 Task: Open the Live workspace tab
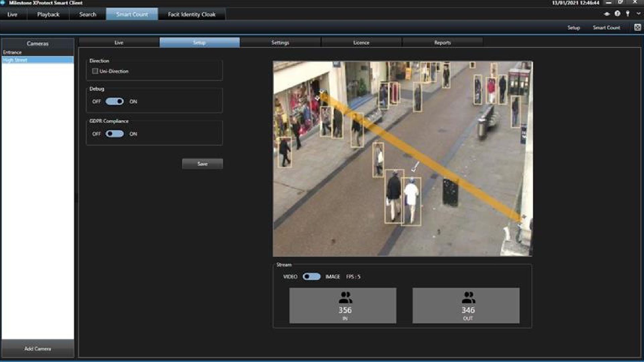(x=12, y=14)
